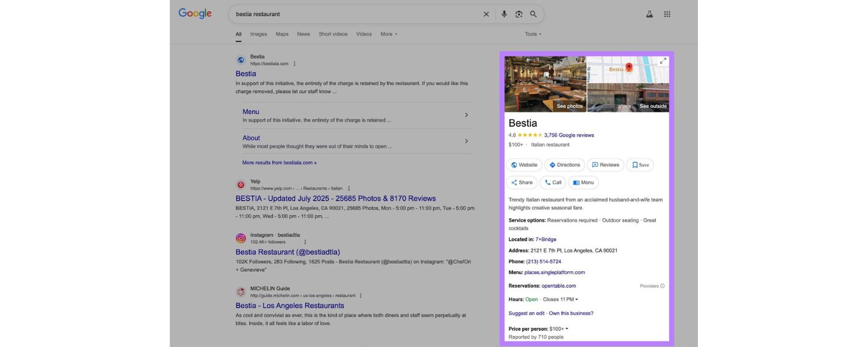Image resolution: width=868 pixels, height=347 pixels.
Task: Open the Google apps grid icon
Action: click(x=667, y=14)
